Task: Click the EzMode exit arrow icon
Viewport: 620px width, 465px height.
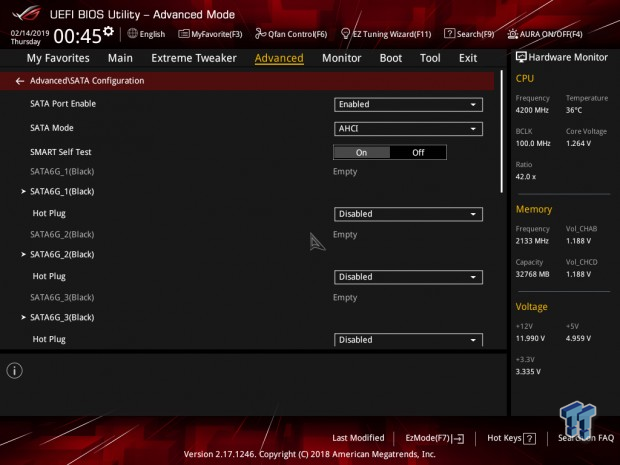Action: pyautogui.click(x=459, y=439)
